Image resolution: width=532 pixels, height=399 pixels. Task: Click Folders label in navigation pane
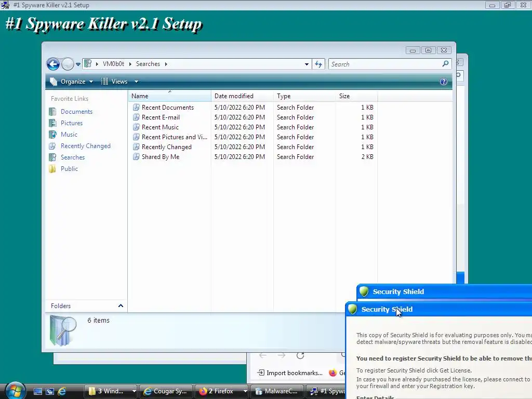click(x=61, y=305)
